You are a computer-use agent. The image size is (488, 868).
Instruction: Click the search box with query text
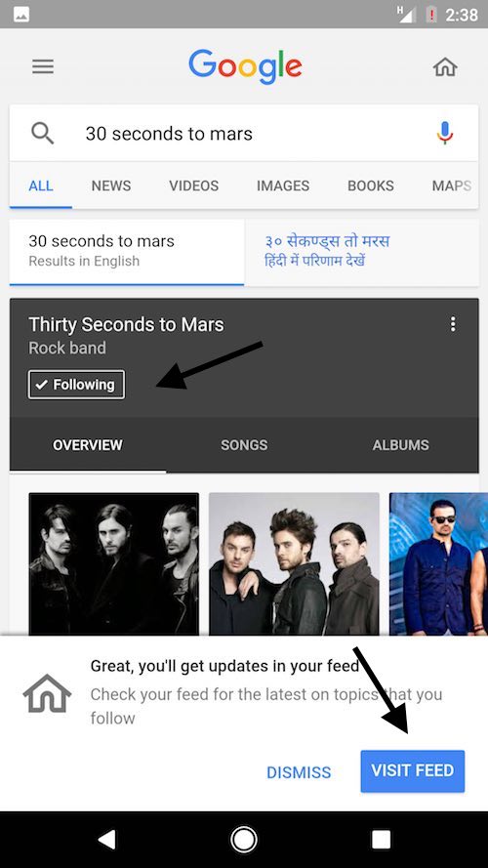[244, 134]
